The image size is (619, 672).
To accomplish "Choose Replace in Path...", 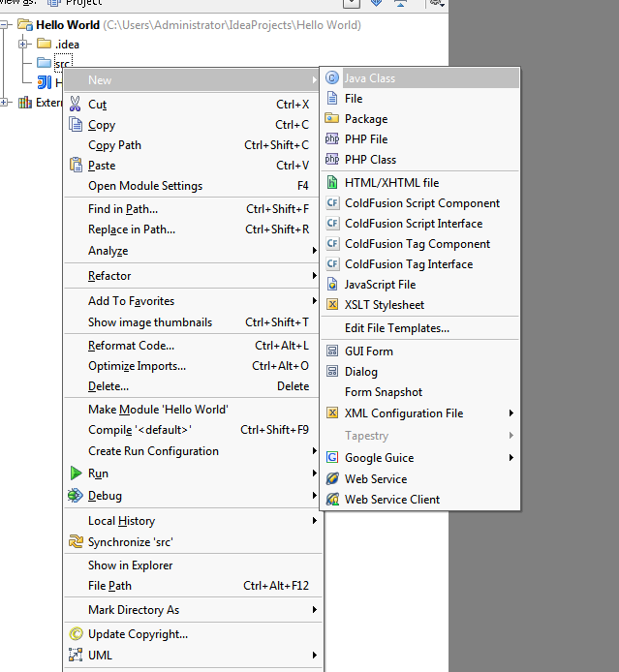I will (x=192, y=229).
